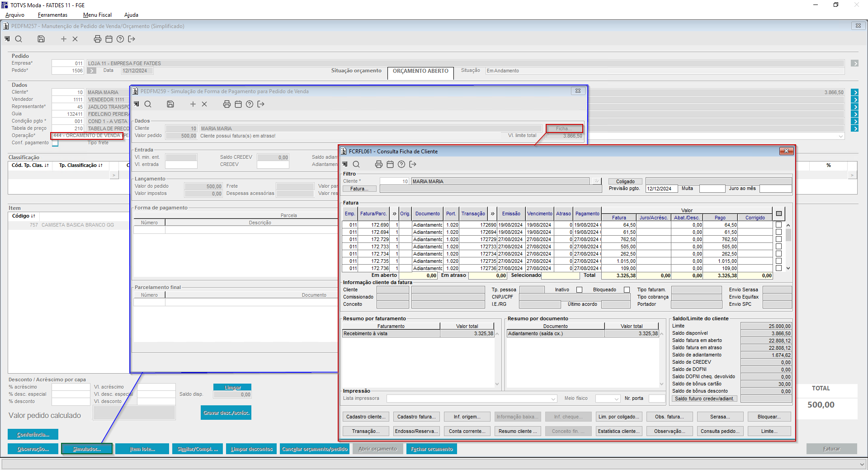Click the arrow button next to Pedido 1506
This screenshot has width=868, height=470.
[92, 71]
